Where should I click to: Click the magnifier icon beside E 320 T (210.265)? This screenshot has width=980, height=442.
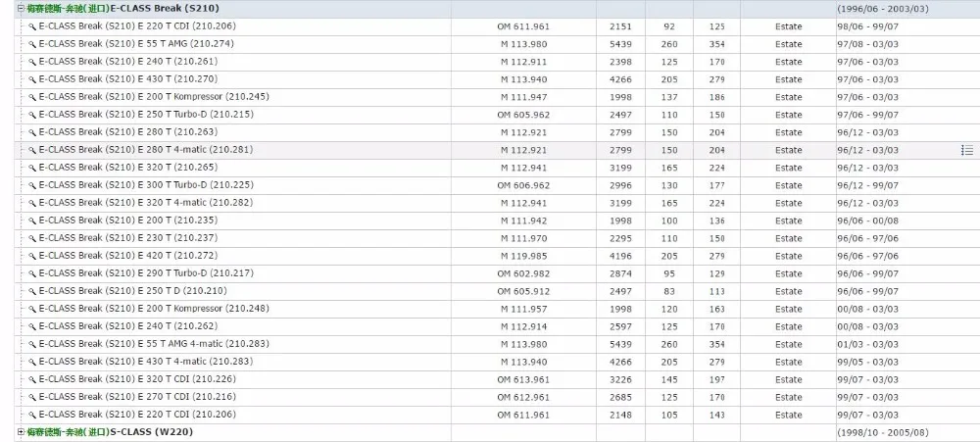click(x=32, y=168)
